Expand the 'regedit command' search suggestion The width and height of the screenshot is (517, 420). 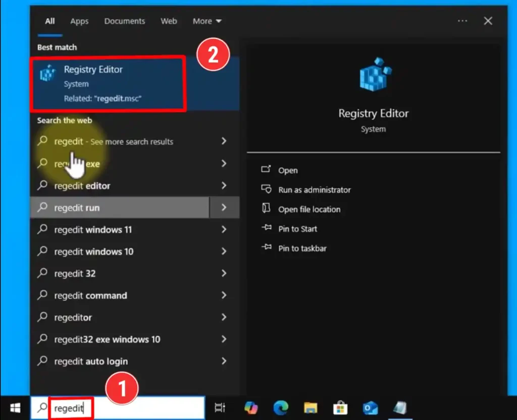click(x=224, y=295)
